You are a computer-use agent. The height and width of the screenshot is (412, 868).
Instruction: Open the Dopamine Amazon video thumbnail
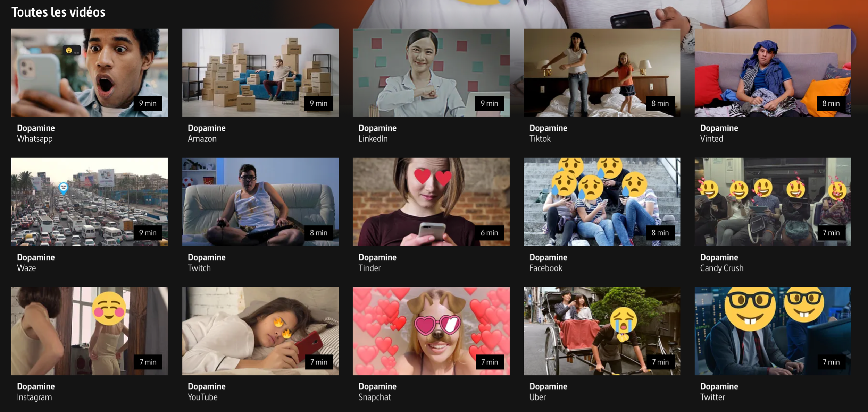click(x=260, y=72)
